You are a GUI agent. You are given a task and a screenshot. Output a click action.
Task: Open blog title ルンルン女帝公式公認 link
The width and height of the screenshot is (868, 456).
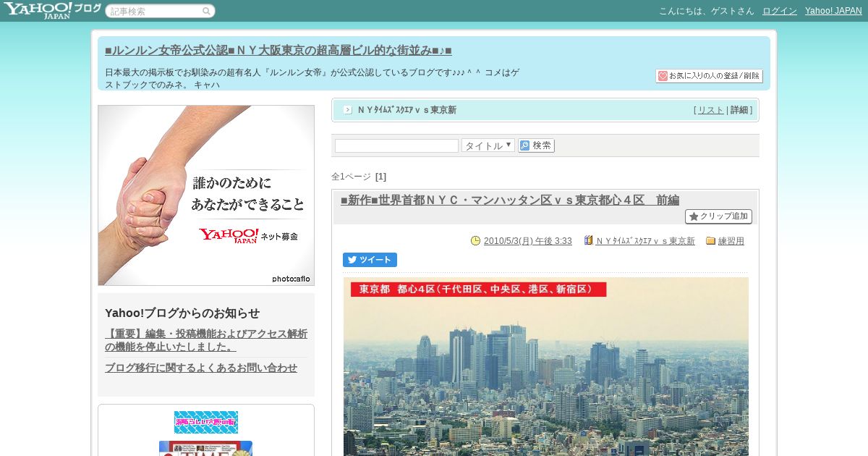278,51
